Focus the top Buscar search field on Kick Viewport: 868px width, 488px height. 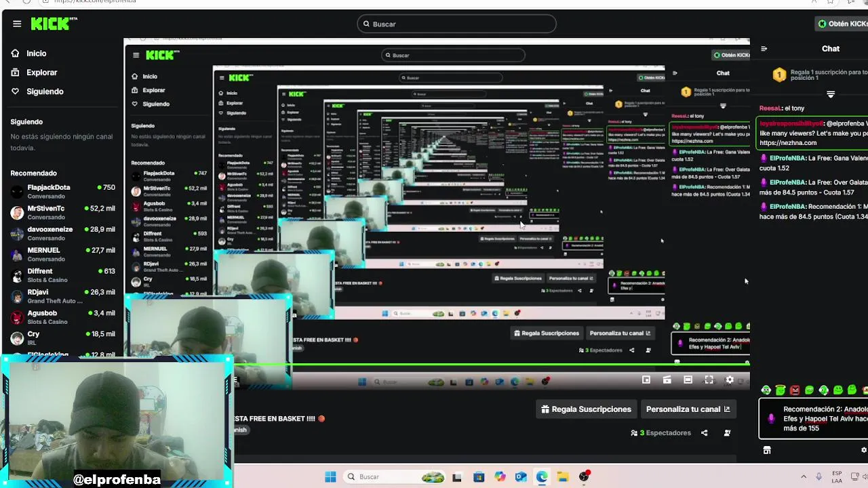[x=456, y=24]
